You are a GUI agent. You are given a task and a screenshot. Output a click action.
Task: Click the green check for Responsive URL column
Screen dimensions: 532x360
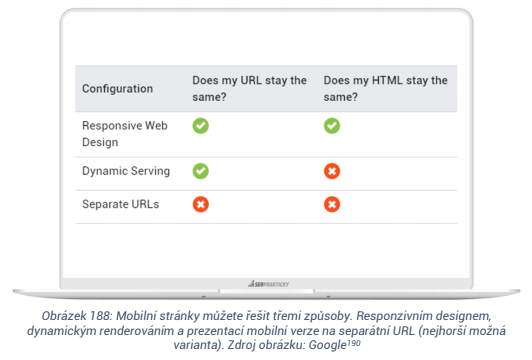[x=201, y=126]
